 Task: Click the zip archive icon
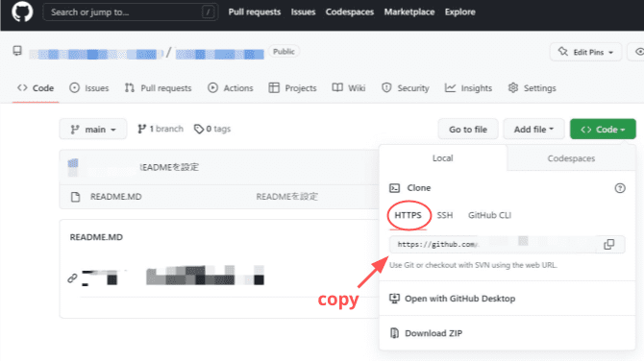pos(394,333)
